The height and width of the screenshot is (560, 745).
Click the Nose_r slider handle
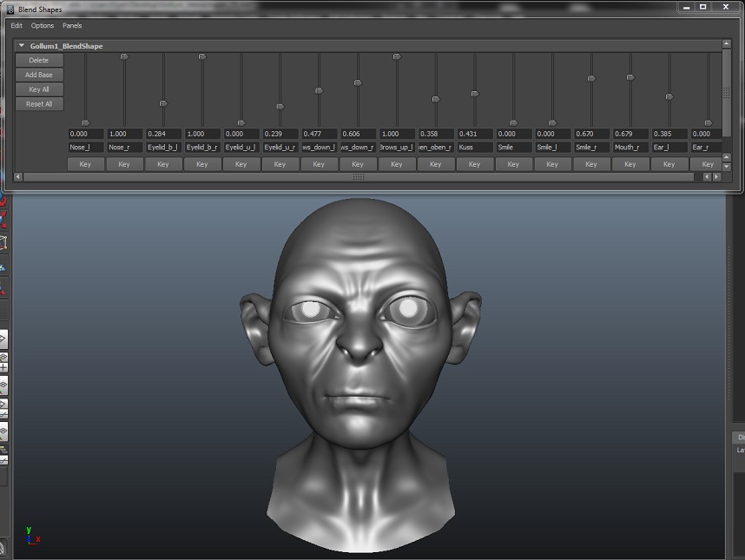pyautogui.click(x=124, y=56)
